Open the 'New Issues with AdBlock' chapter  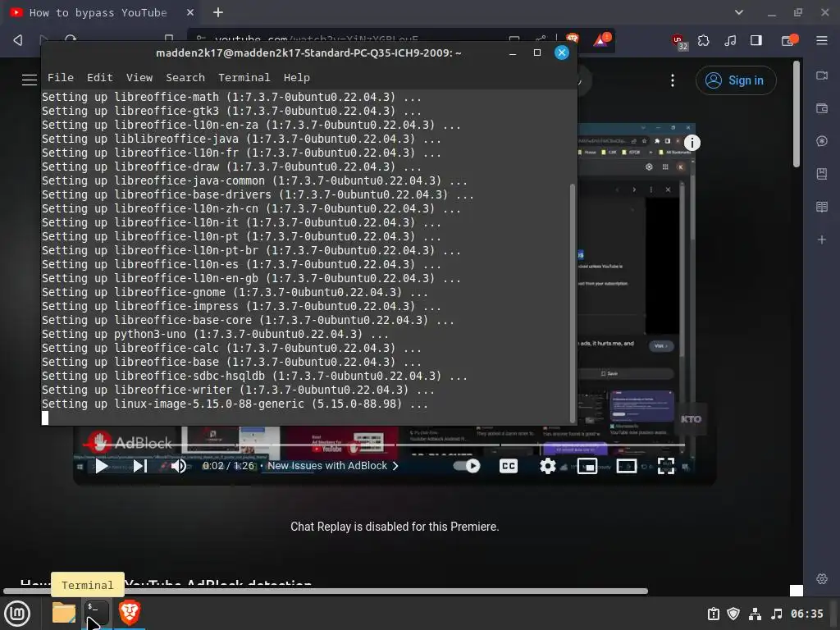333,466
